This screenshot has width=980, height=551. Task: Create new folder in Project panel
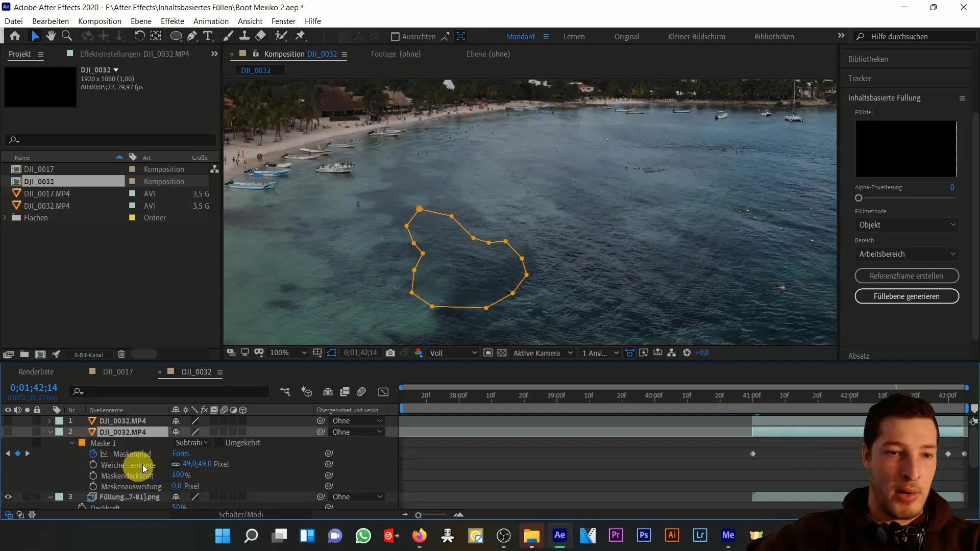(x=24, y=355)
